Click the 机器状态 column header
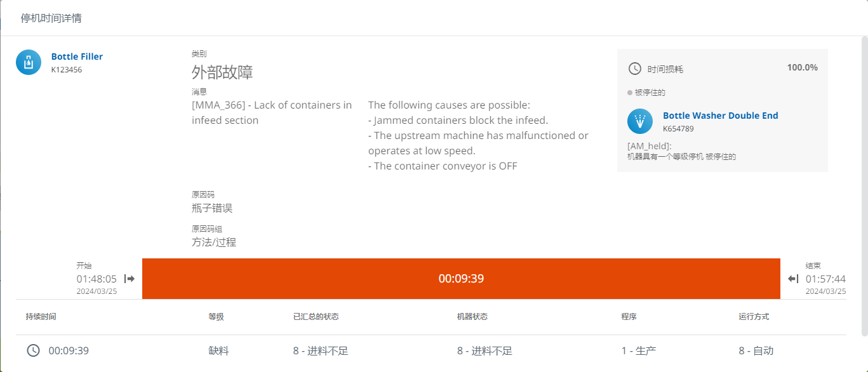Image resolution: width=868 pixels, height=372 pixels. pyautogui.click(x=472, y=317)
